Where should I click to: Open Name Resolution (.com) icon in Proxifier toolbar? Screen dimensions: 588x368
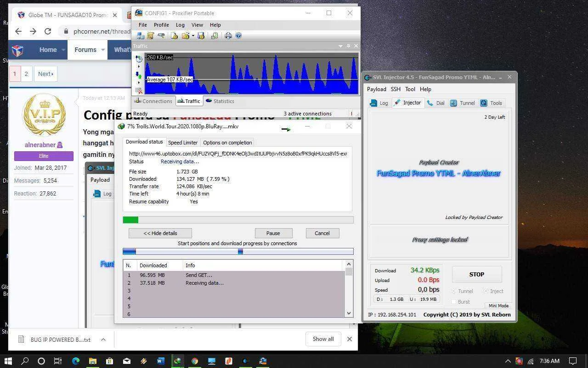pyautogui.click(x=161, y=35)
